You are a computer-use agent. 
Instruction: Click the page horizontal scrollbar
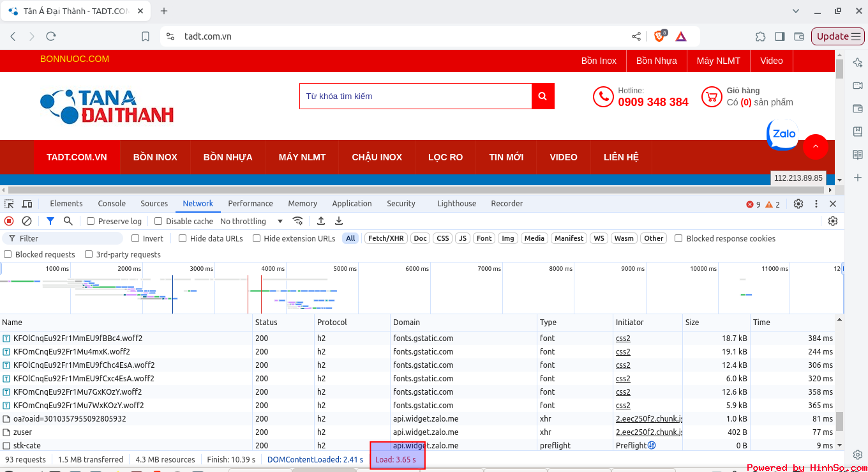tap(417, 190)
